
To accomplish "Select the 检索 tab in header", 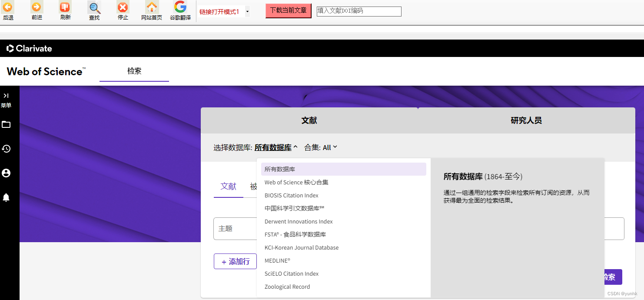I will click(134, 71).
